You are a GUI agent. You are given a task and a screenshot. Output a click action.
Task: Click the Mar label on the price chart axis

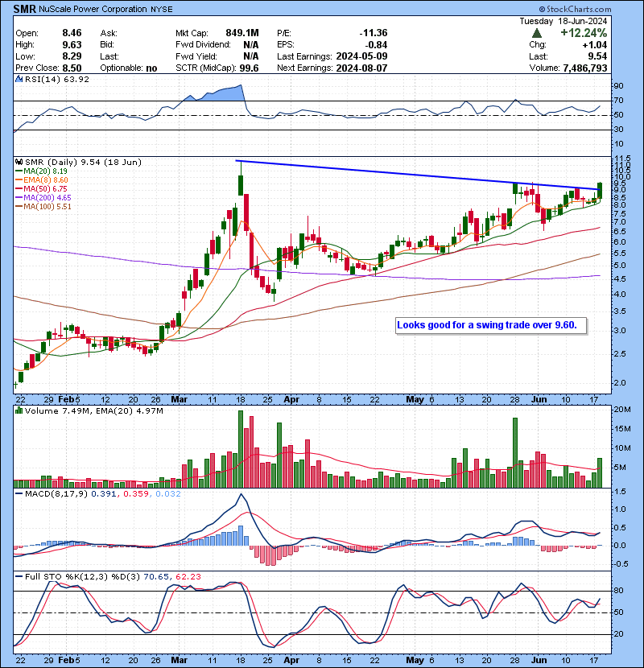point(179,400)
